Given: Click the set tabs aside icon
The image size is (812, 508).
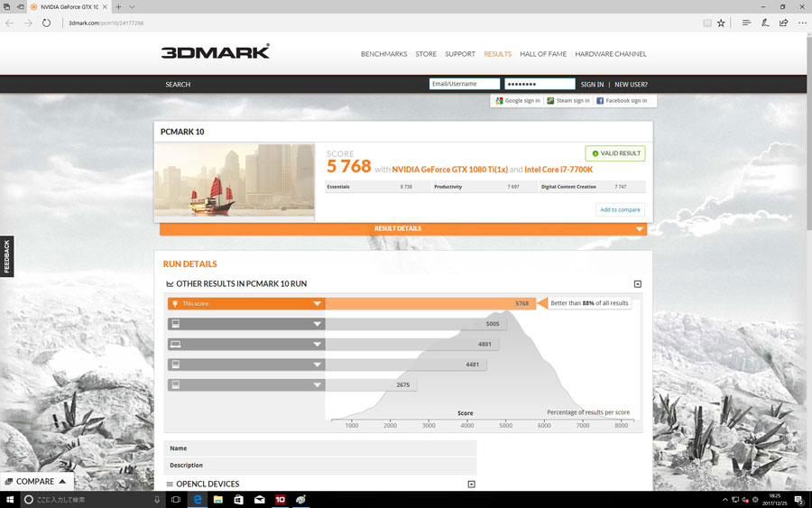Looking at the screenshot, I should click(x=20, y=6).
